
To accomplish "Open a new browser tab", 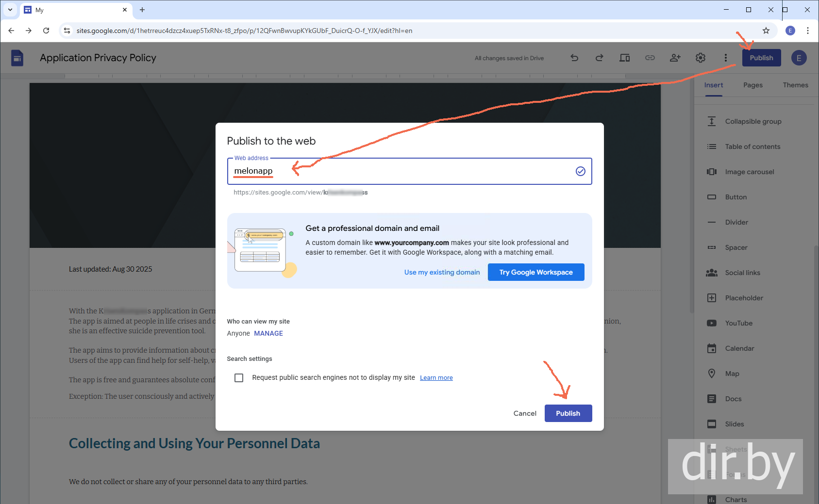I will coord(142,10).
